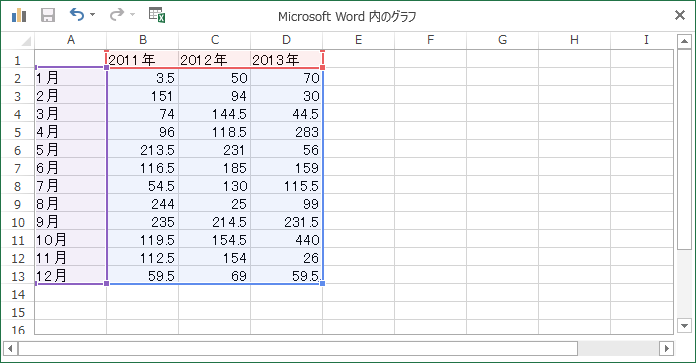Click the horizontal scrollbar left arrow
Screen dimensions: 696x363
pos(10,348)
